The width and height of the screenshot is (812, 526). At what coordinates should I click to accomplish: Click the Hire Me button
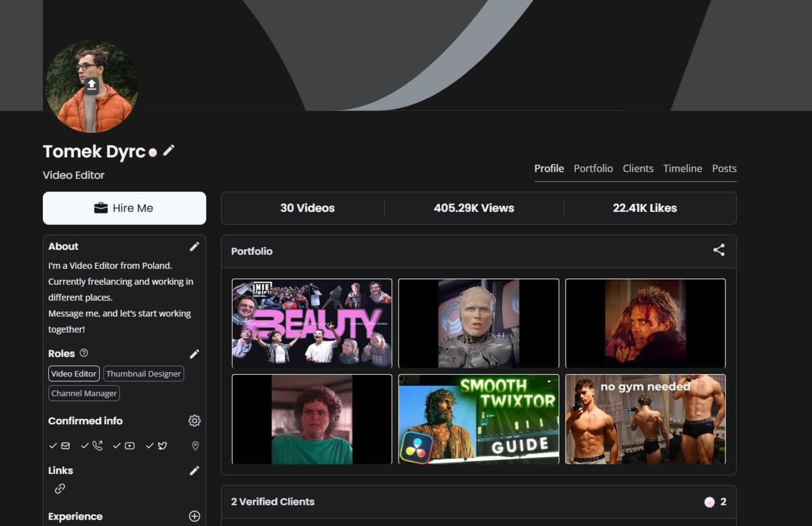pos(125,208)
